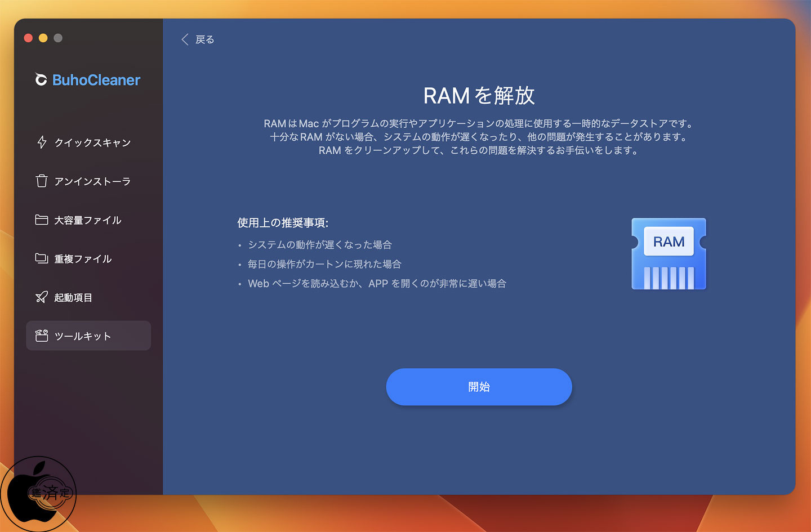Viewport: 811px width, 532px height.
Task: Choose ツールキット in the sidebar
Action: coord(83,336)
